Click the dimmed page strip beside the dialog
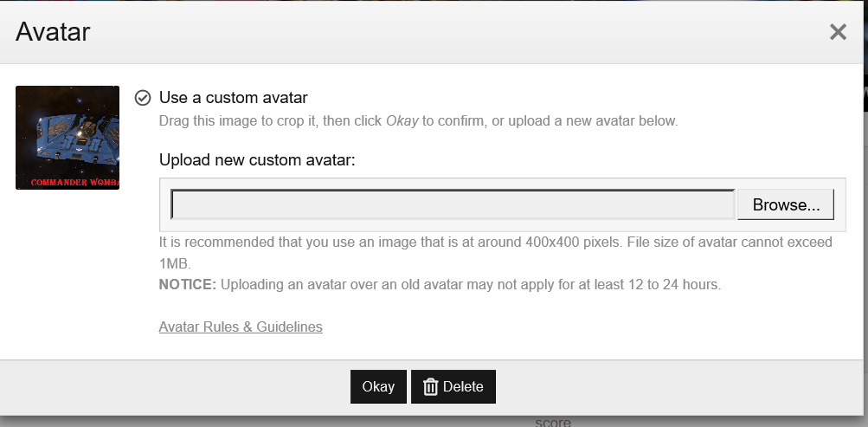This screenshot has height=427, width=868. (x=865, y=222)
